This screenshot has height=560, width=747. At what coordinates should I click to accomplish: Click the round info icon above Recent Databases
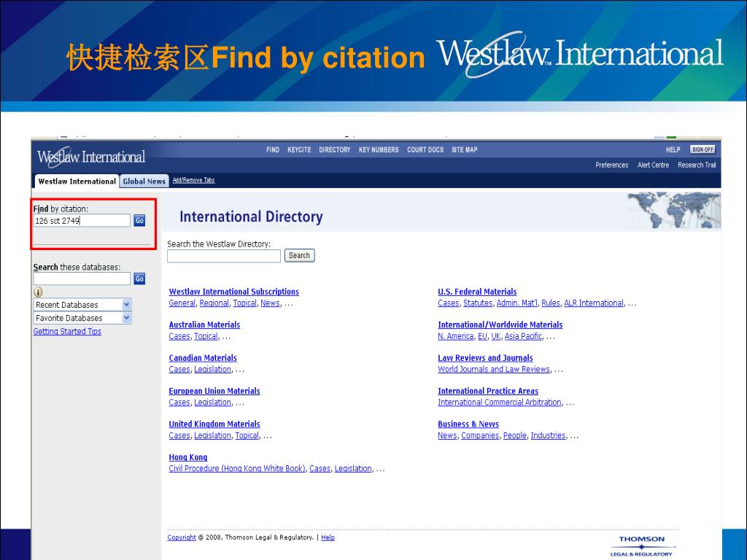pyautogui.click(x=38, y=292)
